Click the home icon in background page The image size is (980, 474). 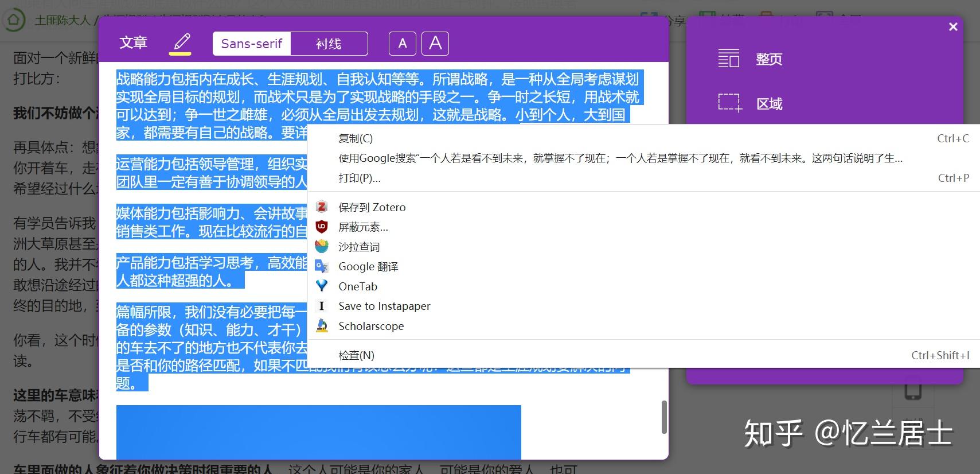pos(14,20)
